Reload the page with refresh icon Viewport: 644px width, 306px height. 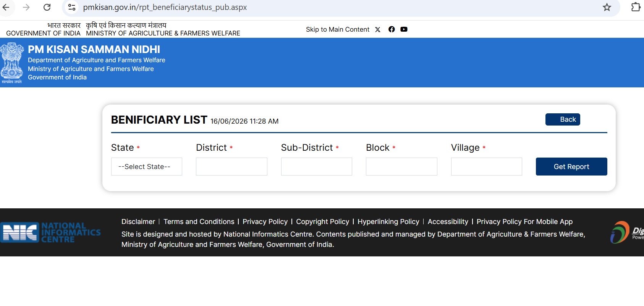(47, 7)
